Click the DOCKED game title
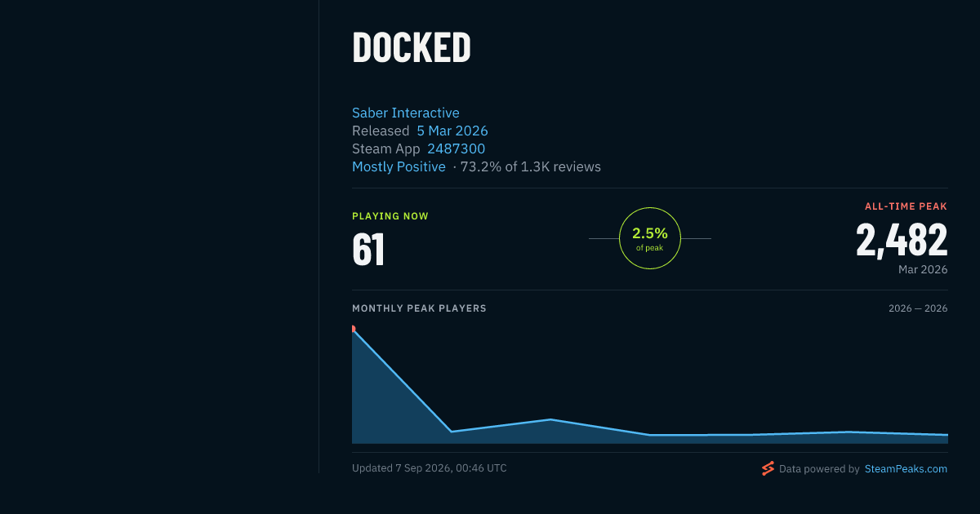 pos(412,48)
